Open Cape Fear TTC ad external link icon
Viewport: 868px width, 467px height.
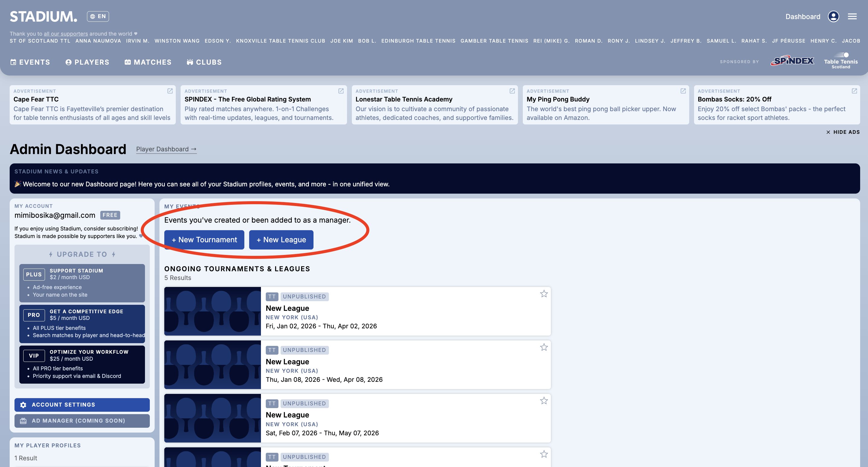(170, 91)
